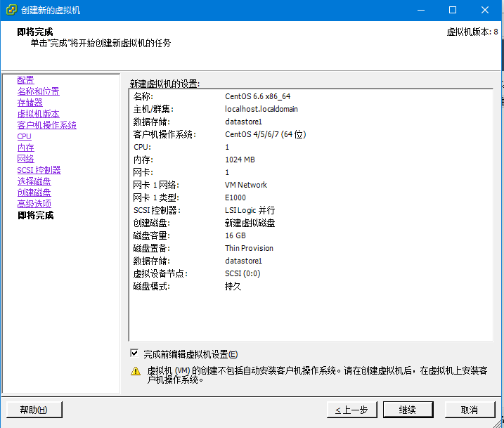Open the 创建磁盘 step
Viewport: 504px width, 428px height.
click(34, 193)
